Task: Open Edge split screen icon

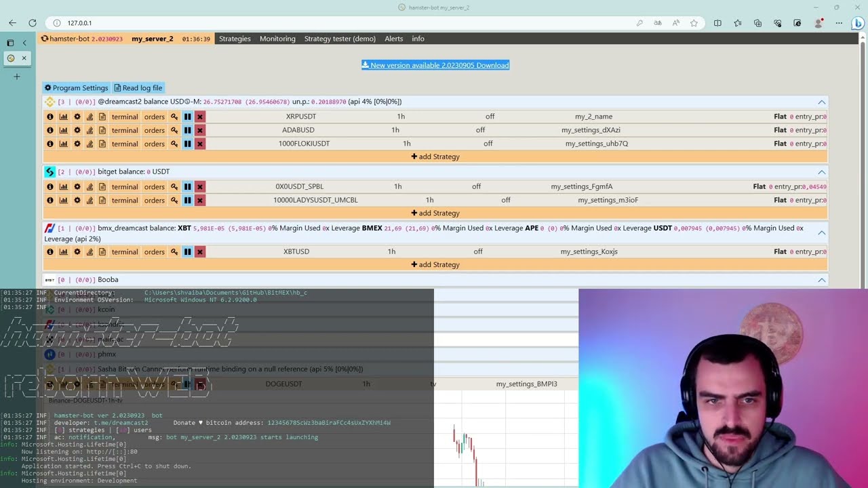Action: 717,23
